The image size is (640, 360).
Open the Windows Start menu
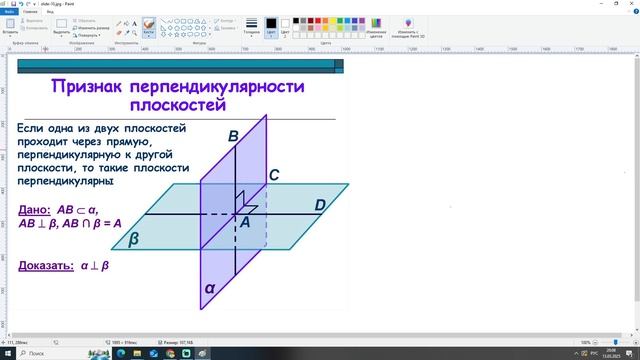coord(8,353)
